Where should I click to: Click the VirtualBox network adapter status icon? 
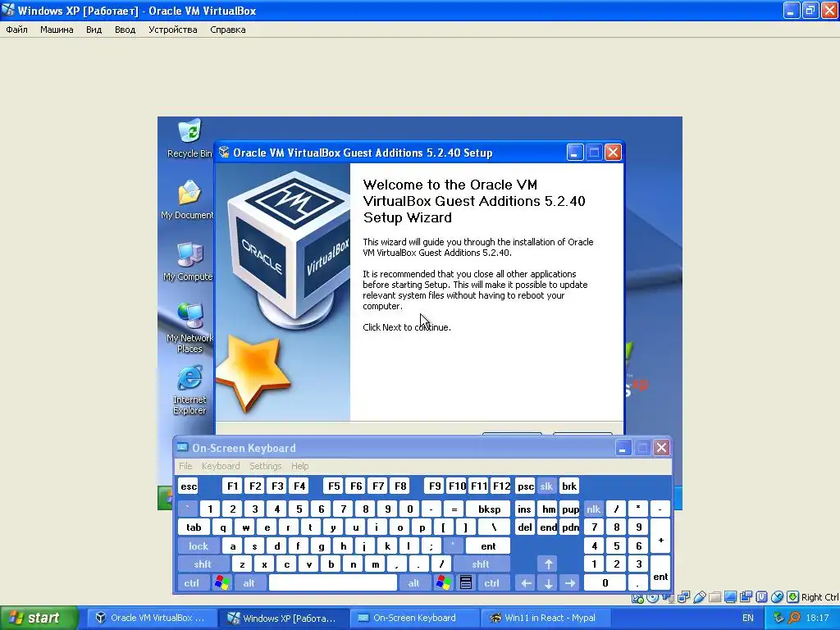pos(683,597)
